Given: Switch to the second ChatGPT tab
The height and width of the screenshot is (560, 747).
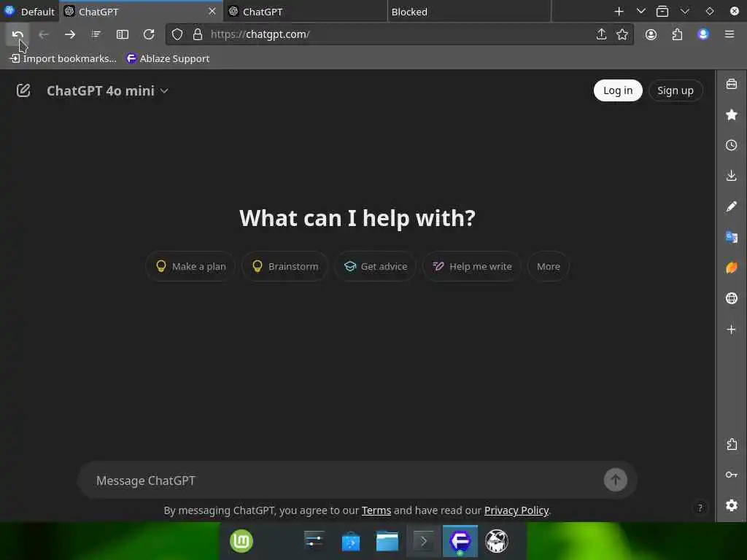Looking at the screenshot, I should [x=305, y=12].
